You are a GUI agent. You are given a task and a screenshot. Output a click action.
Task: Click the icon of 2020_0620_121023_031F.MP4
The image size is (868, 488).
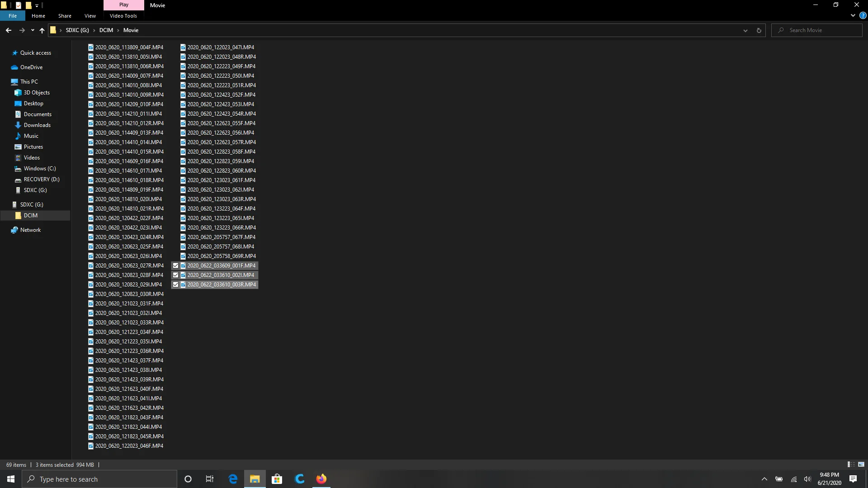[x=91, y=304]
